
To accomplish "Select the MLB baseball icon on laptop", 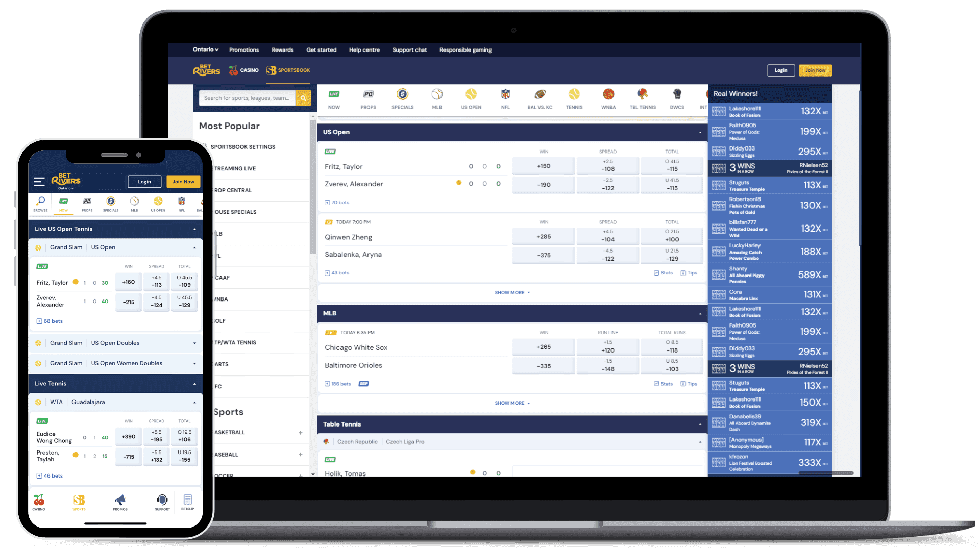I will [x=437, y=98].
